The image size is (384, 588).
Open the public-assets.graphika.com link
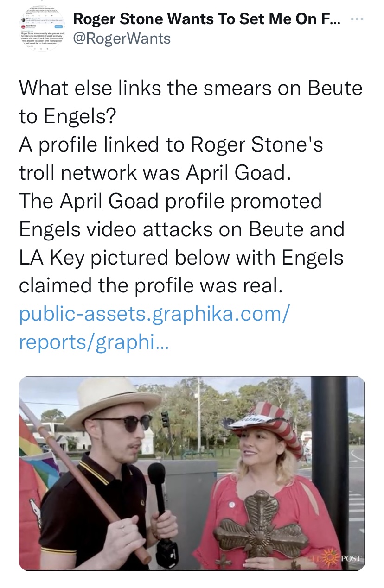pyautogui.click(x=154, y=314)
